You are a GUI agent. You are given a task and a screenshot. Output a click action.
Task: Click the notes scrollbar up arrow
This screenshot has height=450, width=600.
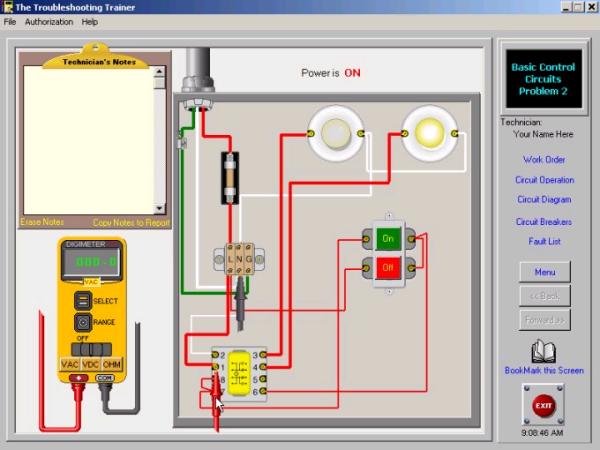(x=160, y=71)
